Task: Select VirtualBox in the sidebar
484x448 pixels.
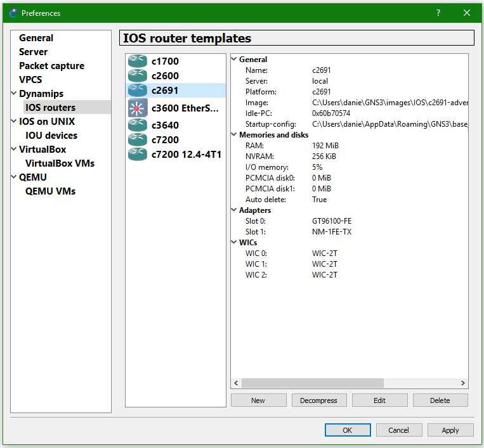Action: click(x=43, y=150)
